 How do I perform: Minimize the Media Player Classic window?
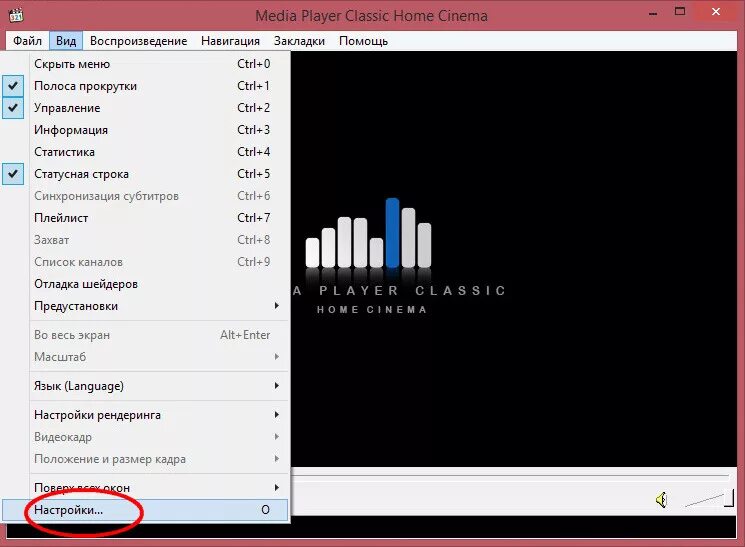tap(653, 12)
